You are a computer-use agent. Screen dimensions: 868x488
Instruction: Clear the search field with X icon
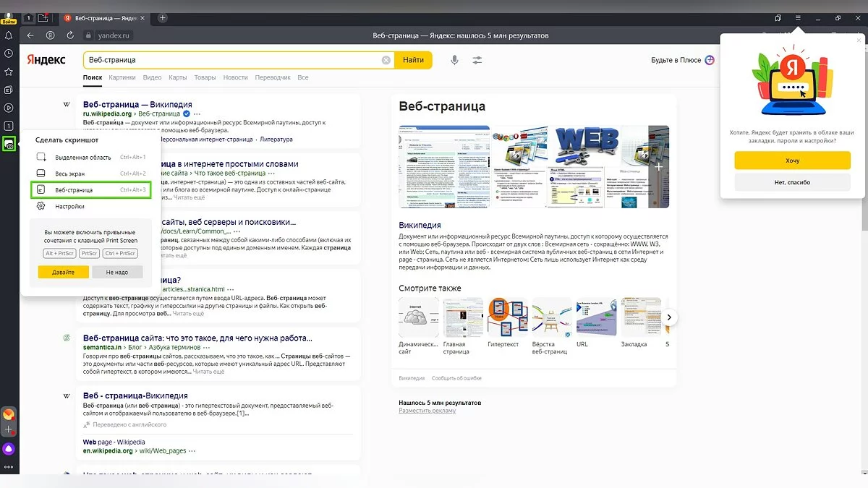(x=386, y=60)
